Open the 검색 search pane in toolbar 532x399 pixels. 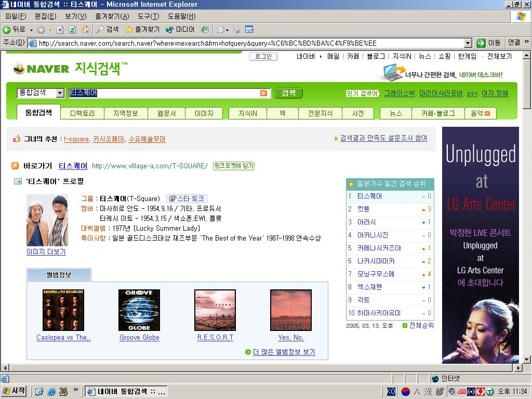(107, 30)
